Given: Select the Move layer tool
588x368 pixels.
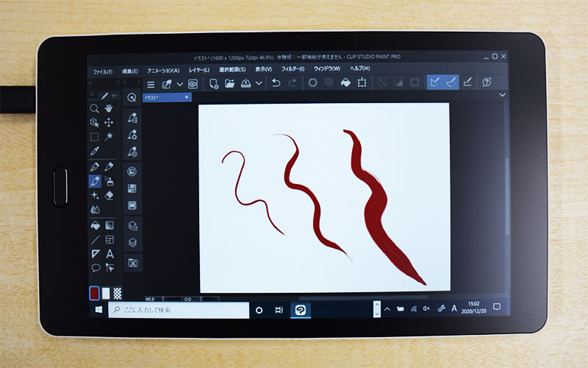Looking at the screenshot, I should coord(109,122).
